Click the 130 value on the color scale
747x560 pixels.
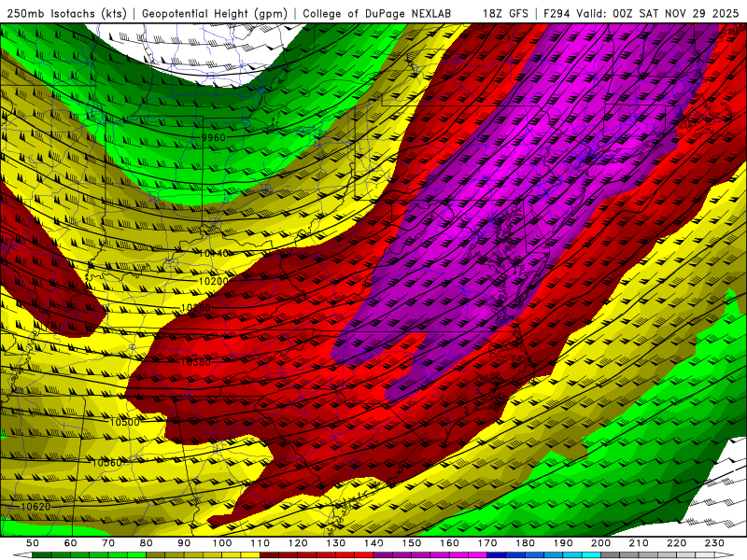(336, 543)
